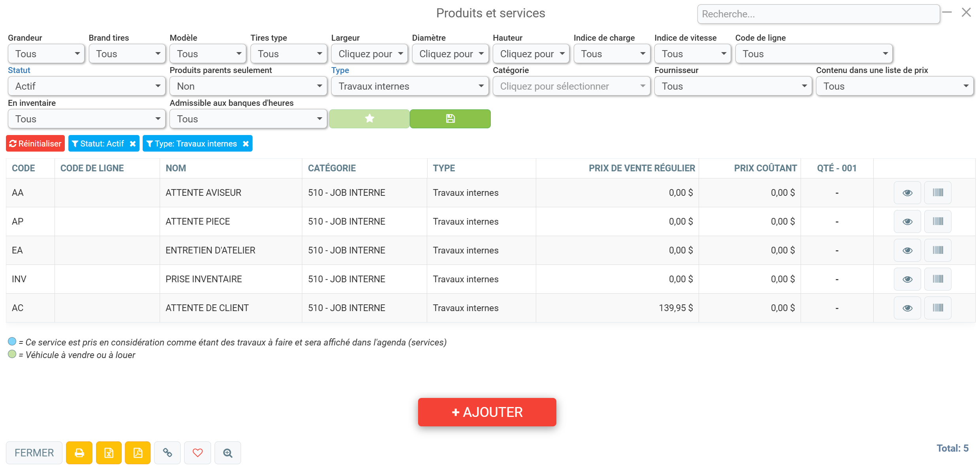Export list to Excel file icon
The image size is (980, 469).
point(109,452)
